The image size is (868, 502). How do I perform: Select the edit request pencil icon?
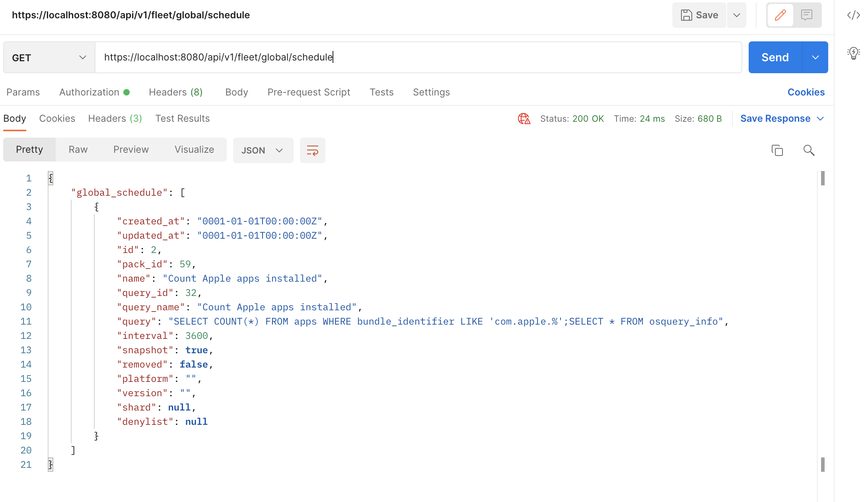pyautogui.click(x=780, y=15)
